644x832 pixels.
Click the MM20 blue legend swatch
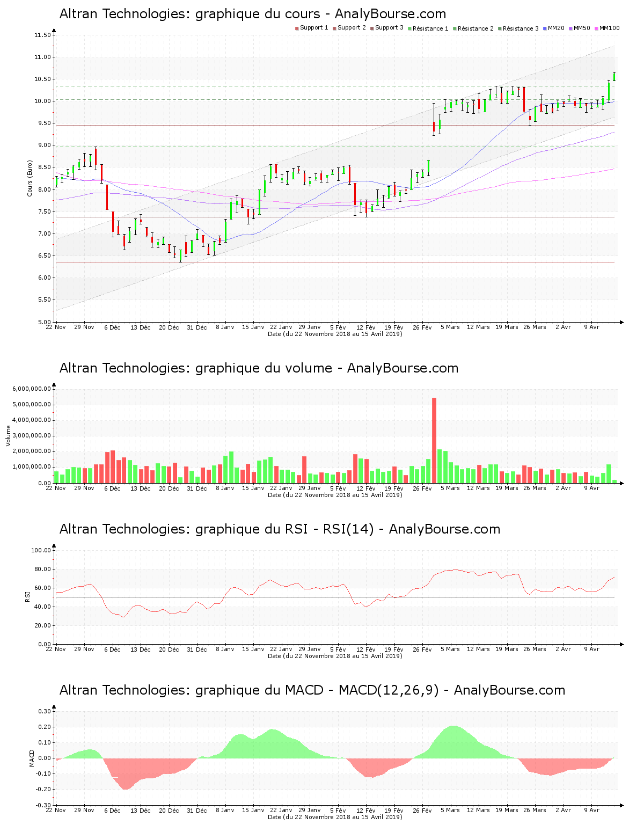click(545, 28)
